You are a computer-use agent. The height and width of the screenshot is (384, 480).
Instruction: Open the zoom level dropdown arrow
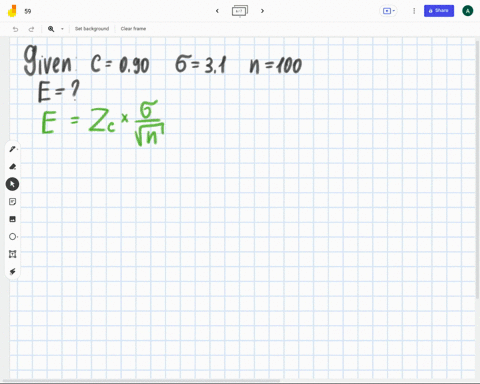(62, 29)
